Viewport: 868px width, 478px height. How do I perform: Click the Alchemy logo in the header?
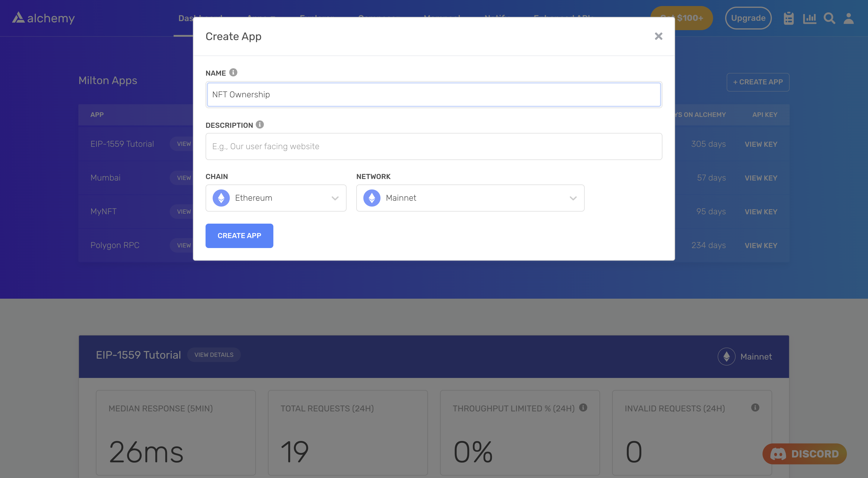click(43, 18)
